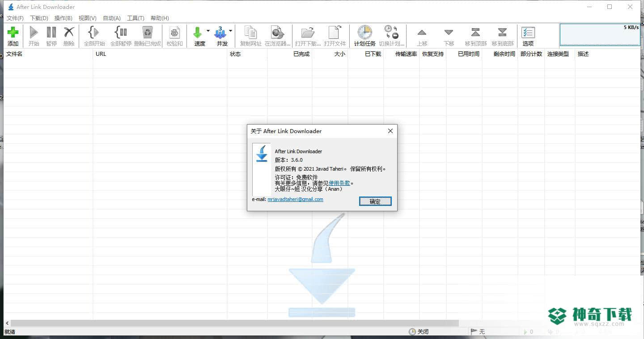Click the 下移 move down arrow
This screenshot has height=339, width=644.
(x=449, y=33)
